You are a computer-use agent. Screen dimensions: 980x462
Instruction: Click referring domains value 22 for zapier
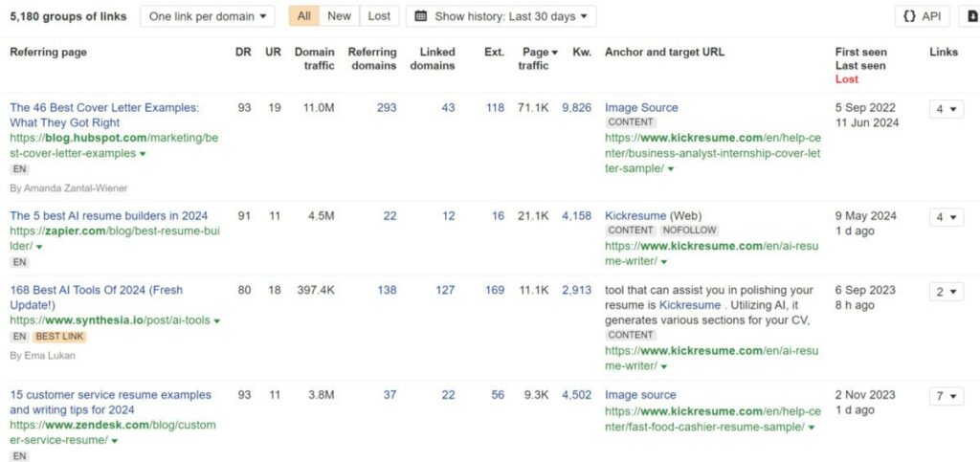pyautogui.click(x=390, y=216)
